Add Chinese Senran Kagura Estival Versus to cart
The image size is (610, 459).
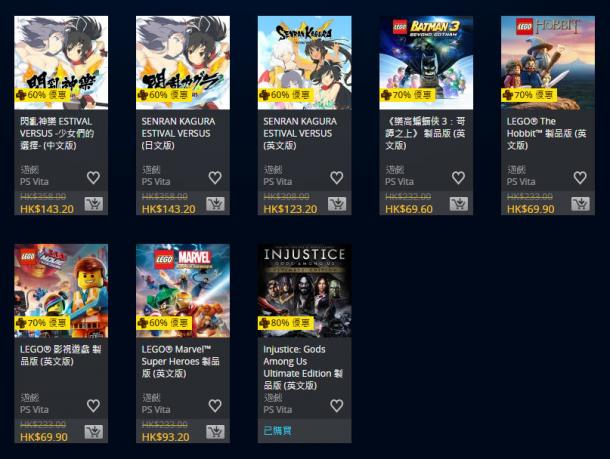(94, 203)
